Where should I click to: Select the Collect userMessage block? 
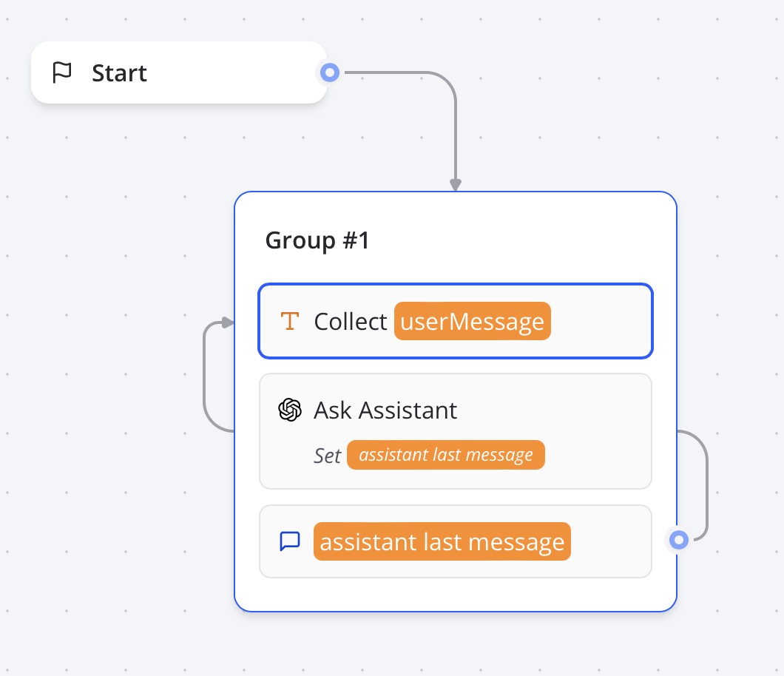click(456, 321)
